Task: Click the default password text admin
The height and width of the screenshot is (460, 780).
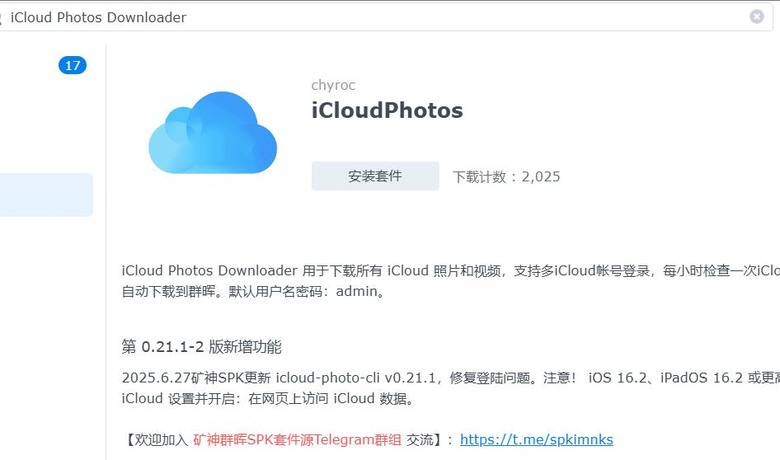Action: (x=356, y=291)
